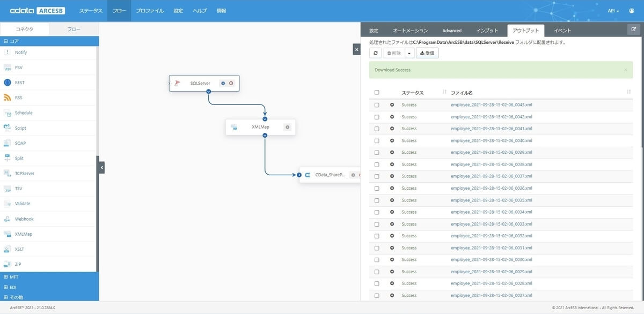Check the box for employee_..._0039.xml

point(377,153)
